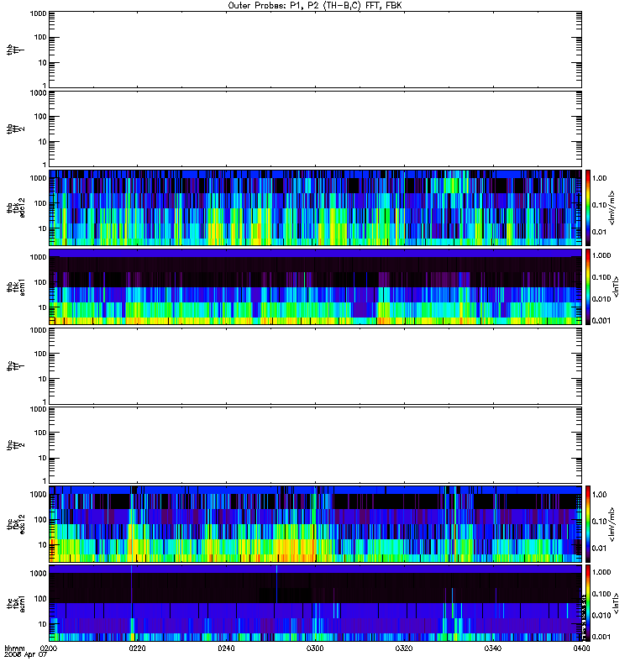
Task: Click the thb fft 2 panel axis title
Action: [x=15, y=129]
